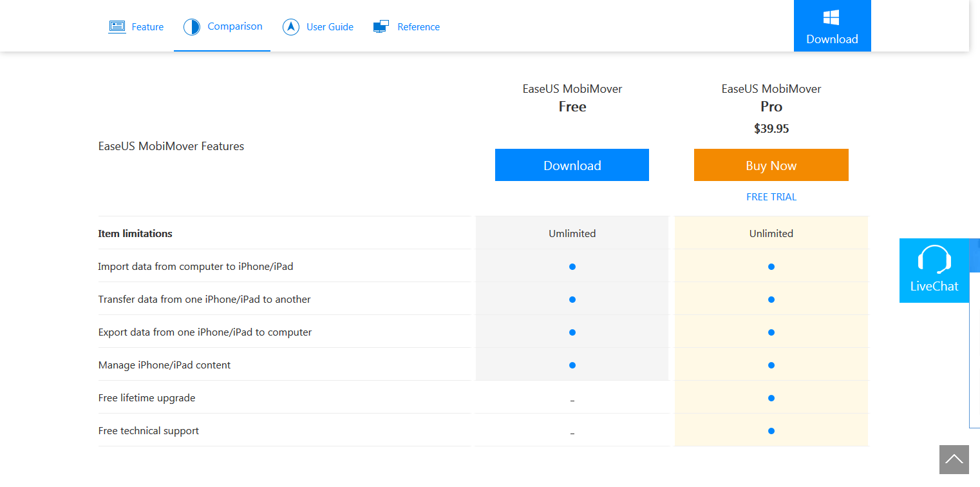980x487 pixels.
Task: Click "Import data from computer to iPhone/iPad"
Action: [x=196, y=266]
